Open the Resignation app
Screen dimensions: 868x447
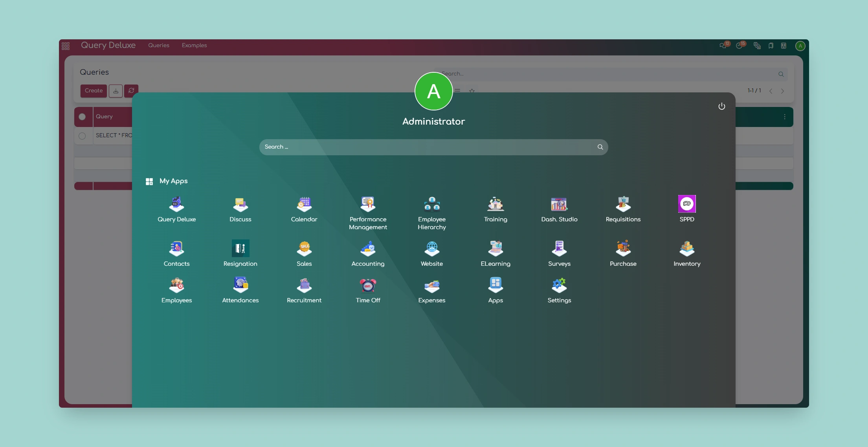(x=240, y=248)
